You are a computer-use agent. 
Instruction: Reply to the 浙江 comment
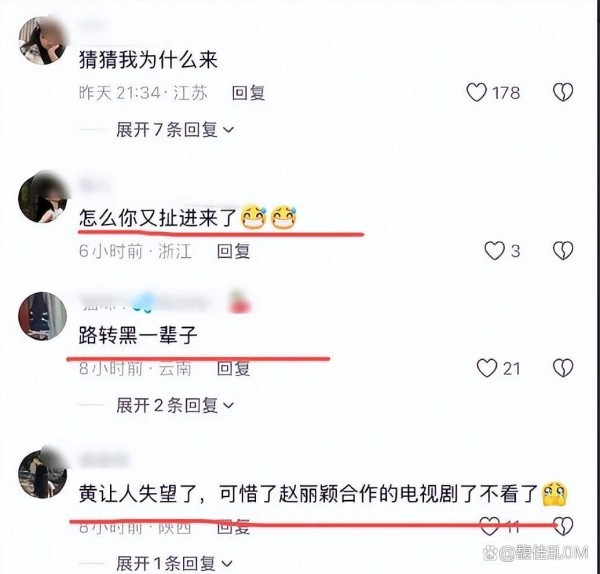[x=233, y=251]
